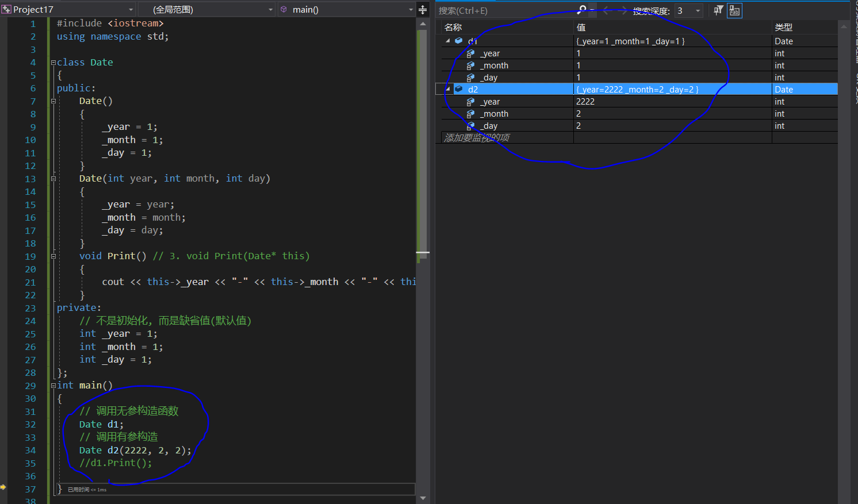Select the _day row under d2

coord(639,126)
